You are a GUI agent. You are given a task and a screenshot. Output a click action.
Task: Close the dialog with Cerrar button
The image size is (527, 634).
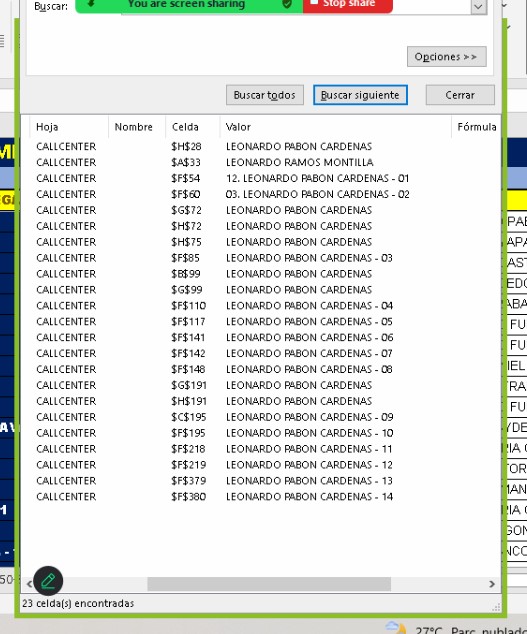point(460,95)
